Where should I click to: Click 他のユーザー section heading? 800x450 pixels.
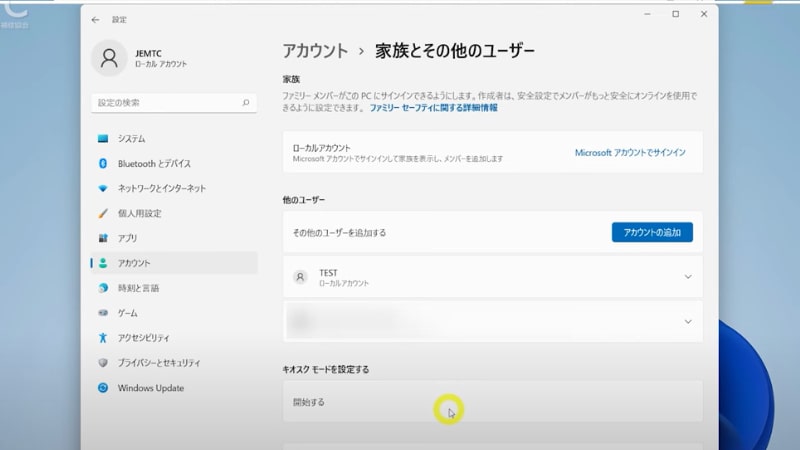coord(304,199)
